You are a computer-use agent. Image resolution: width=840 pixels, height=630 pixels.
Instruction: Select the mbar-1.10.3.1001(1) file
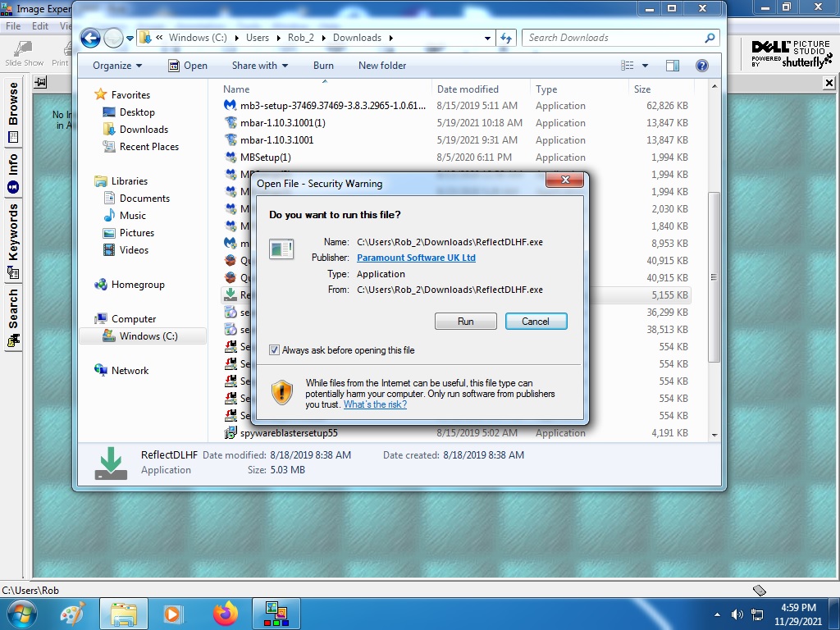click(455, 123)
